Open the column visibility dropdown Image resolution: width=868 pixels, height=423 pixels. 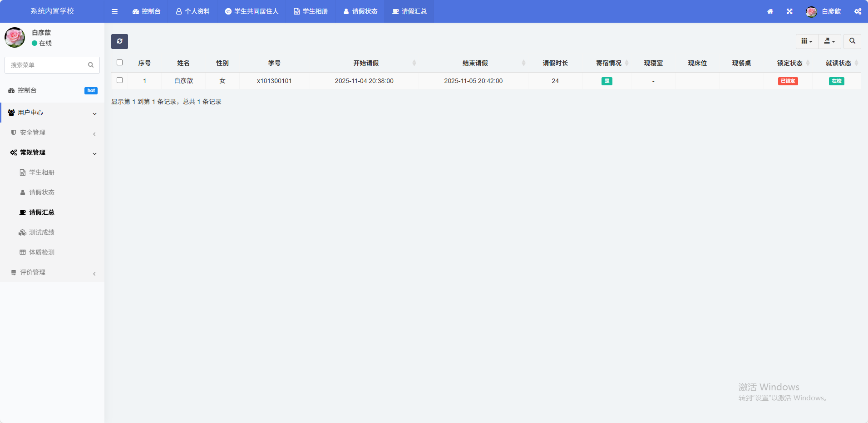[807, 41]
